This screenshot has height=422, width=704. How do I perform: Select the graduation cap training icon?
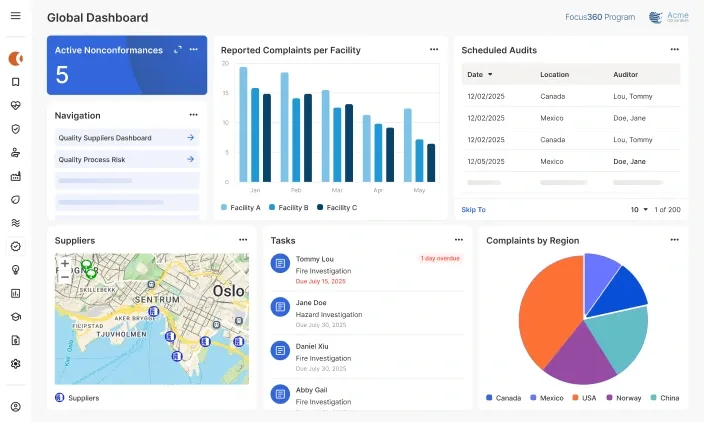coord(15,316)
